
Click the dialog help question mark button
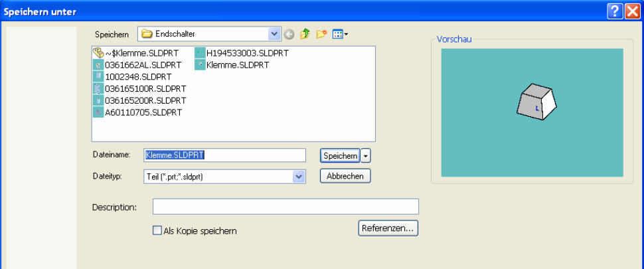(614, 13)
